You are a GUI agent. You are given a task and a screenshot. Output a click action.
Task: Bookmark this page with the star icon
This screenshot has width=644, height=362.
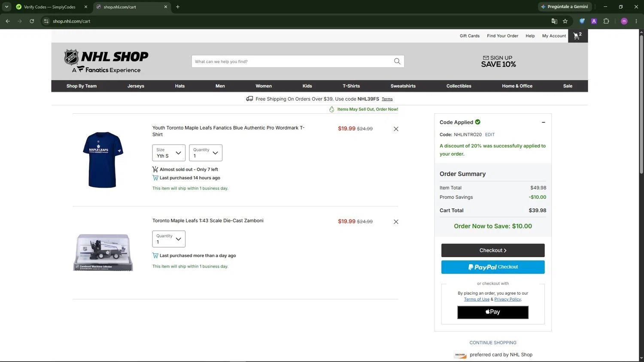coord(565,21)
